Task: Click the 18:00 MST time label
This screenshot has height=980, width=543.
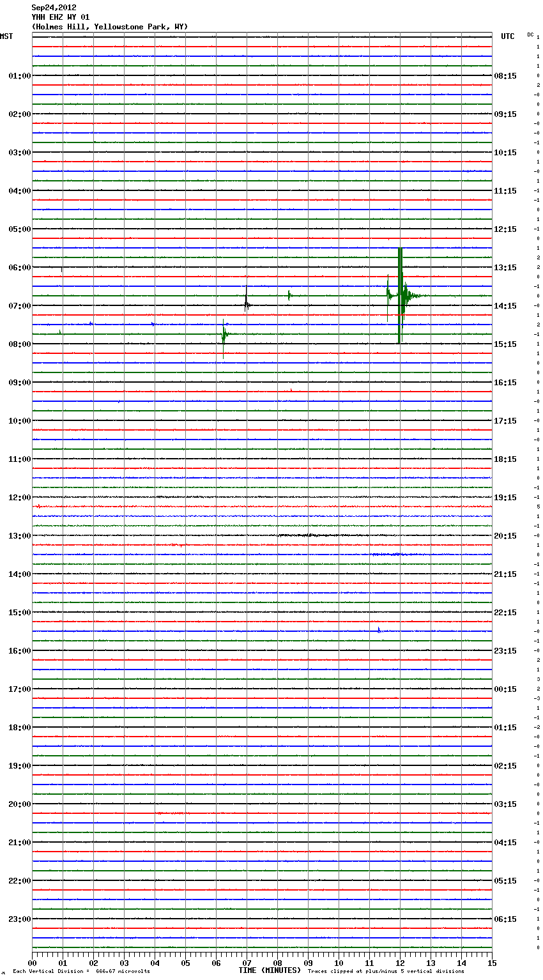Action: (x=20, y=728)
